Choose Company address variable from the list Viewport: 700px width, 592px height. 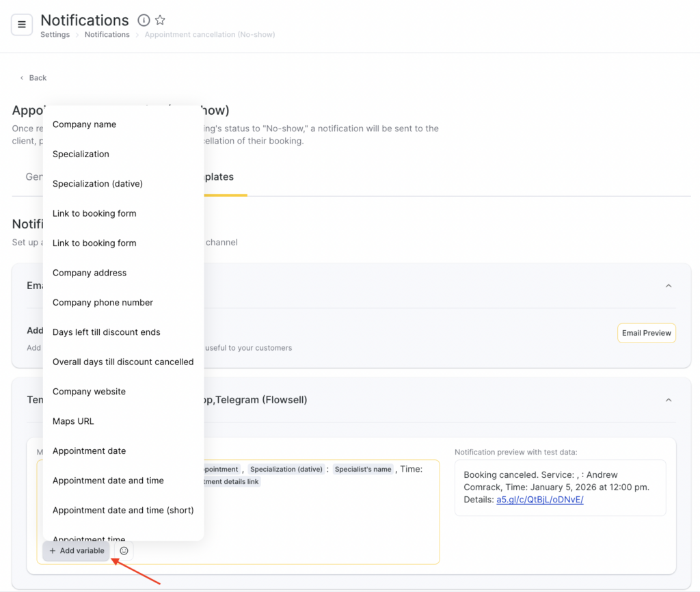[90, 273]
